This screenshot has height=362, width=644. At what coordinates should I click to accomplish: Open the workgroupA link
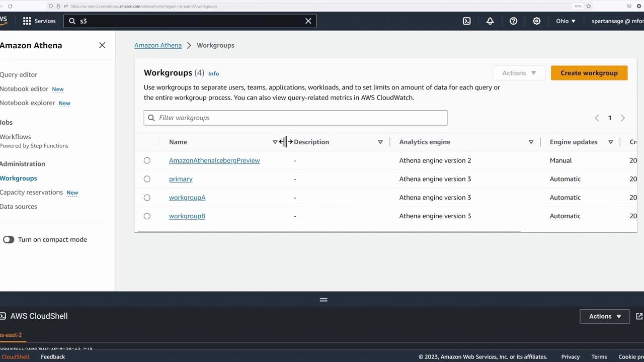[x=187, y=198]
